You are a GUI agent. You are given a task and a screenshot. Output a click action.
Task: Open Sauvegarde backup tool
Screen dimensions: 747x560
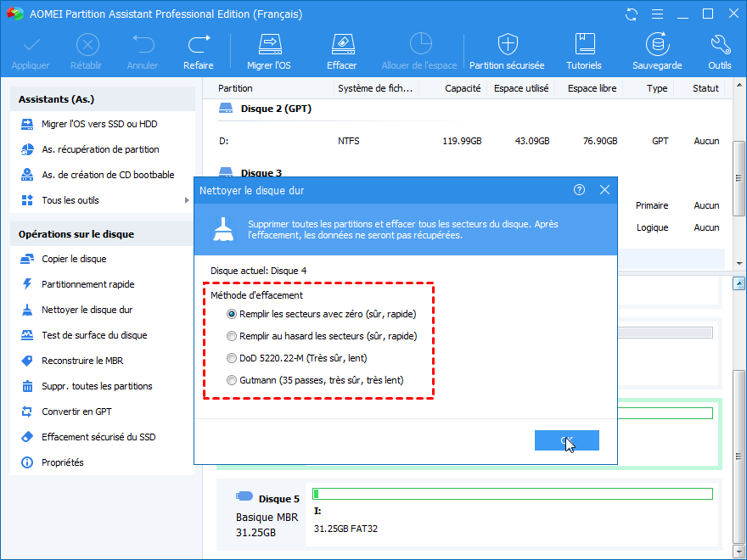coord(657,52)
